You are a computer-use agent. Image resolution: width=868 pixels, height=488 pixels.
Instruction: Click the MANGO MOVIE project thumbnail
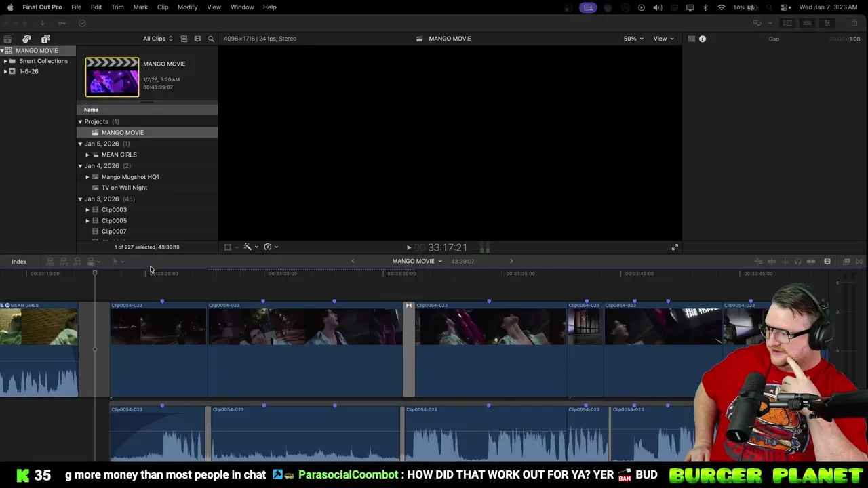tap(112, 77)
